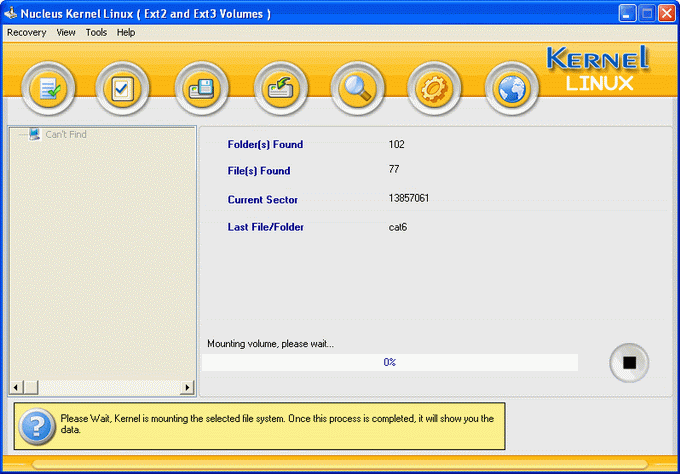Click the folders found value 102
Viewport: 680px width, 474px height.
pyautogui.click(x=396, y=144)
